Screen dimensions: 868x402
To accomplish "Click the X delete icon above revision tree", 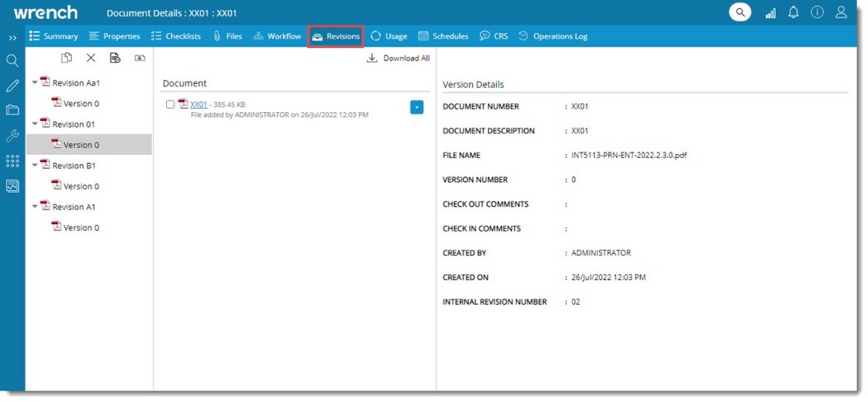I will coord(91,58).
